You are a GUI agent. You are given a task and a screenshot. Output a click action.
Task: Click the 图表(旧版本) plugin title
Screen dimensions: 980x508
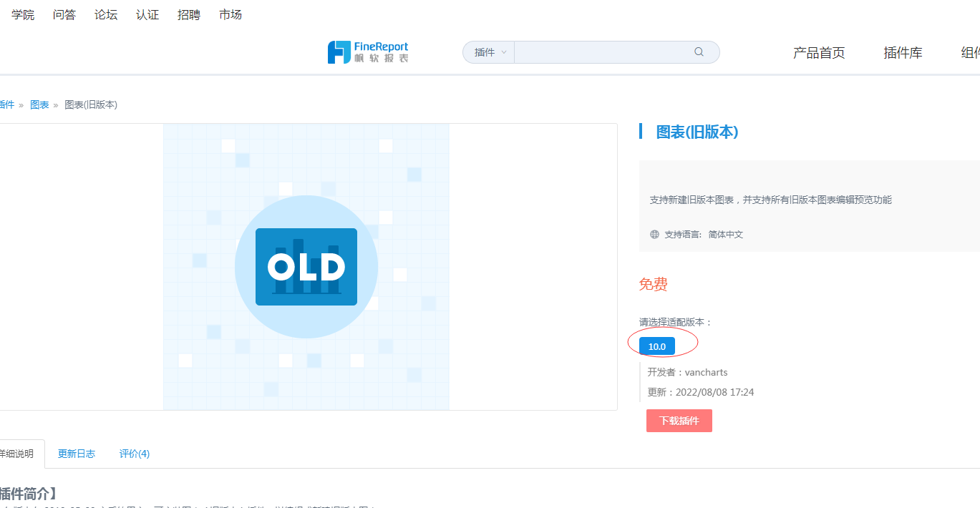[x=697, y=132]
